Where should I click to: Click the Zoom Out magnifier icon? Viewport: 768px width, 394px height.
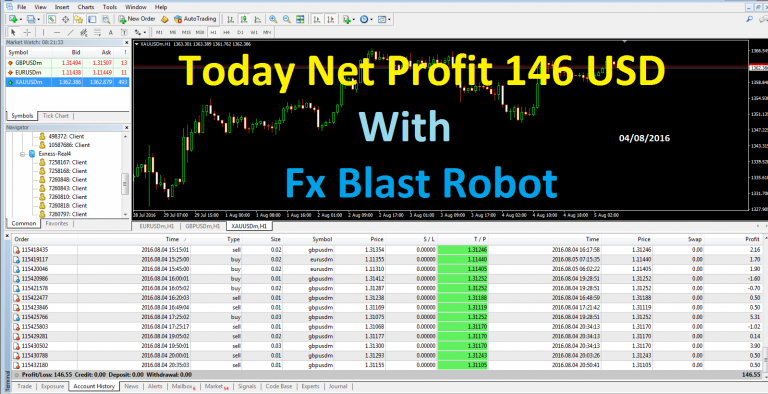click(x=287, y=19)
